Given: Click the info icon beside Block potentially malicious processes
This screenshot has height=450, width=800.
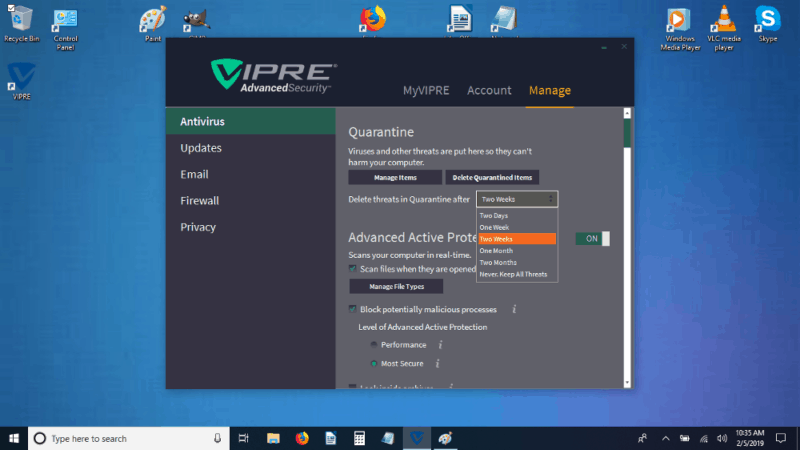Looking at the screenshot, I should (514, 309).
